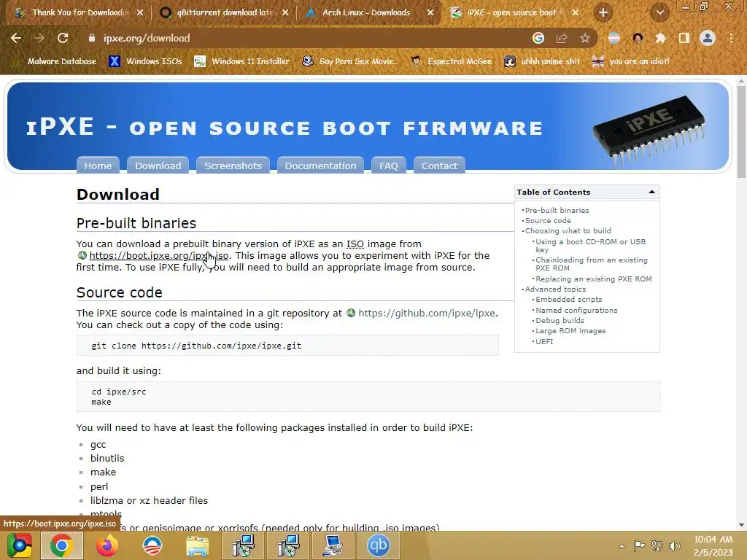Click the browser forward arrow
Viewport: 747px width, 560px height.
coord(39,38)
